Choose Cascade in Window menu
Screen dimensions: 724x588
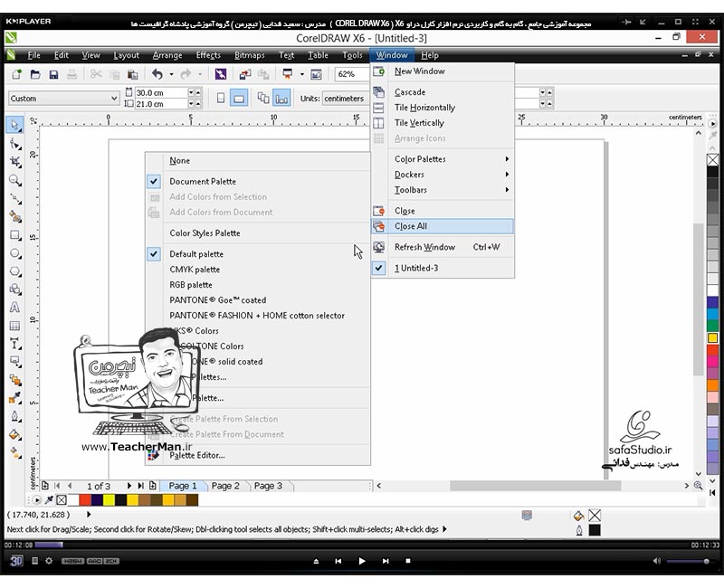pos(443,92)
